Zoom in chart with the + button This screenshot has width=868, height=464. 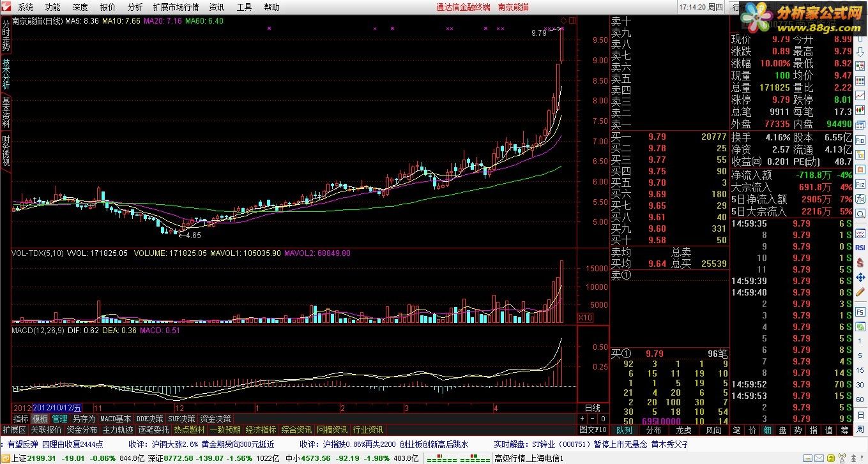pos(582,419)
